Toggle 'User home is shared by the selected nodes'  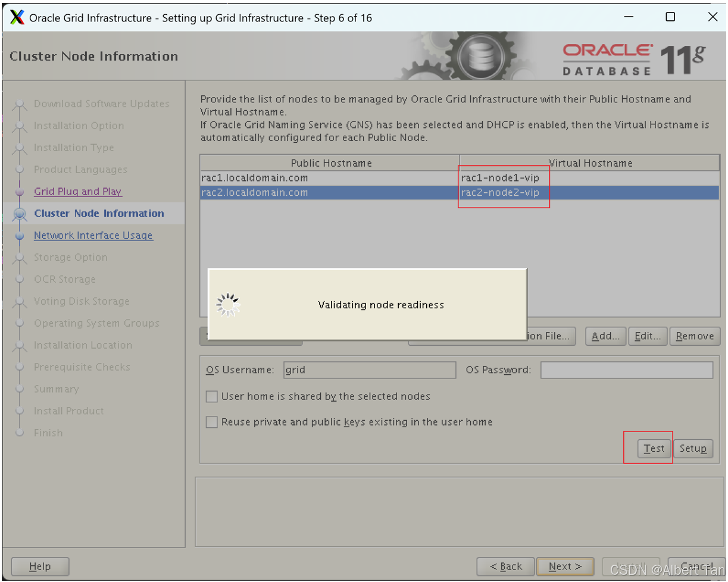point(211,396)
